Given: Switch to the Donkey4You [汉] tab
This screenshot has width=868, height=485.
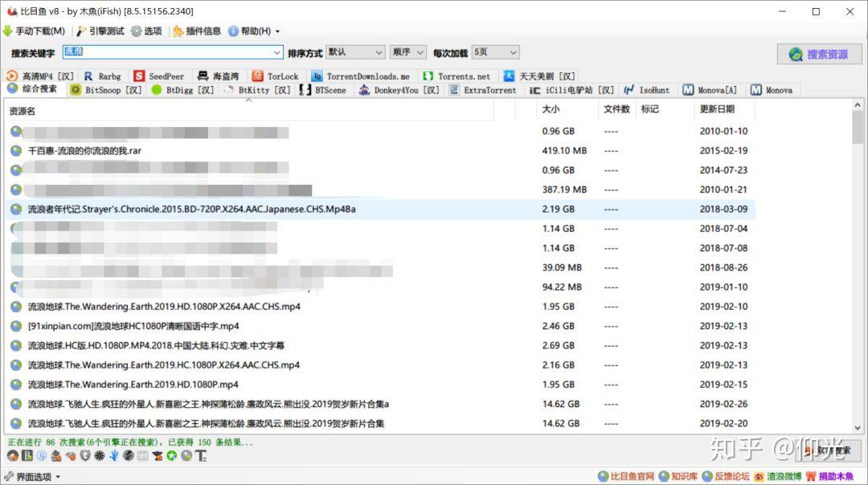Looking at the screenshot, I should 399,90.
